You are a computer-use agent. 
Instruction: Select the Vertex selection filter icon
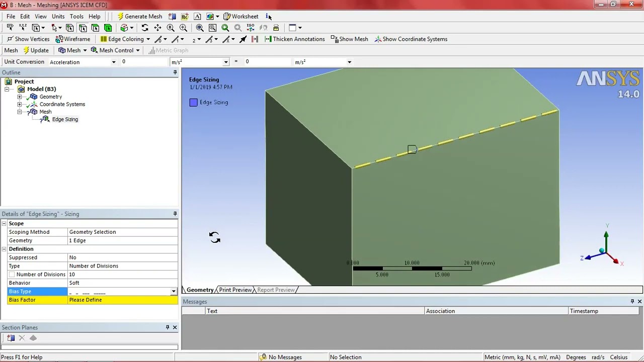pos(70,28)
